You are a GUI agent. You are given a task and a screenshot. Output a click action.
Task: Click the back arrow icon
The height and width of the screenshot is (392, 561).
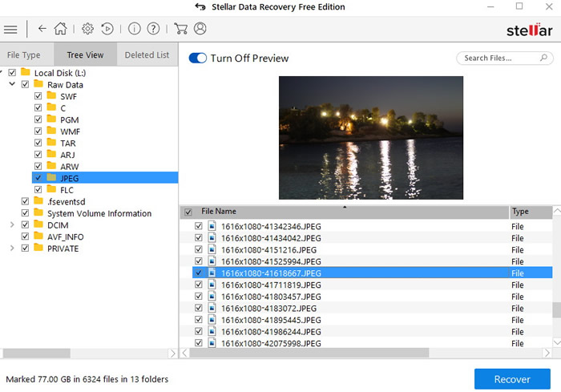(x=42, y=29)
